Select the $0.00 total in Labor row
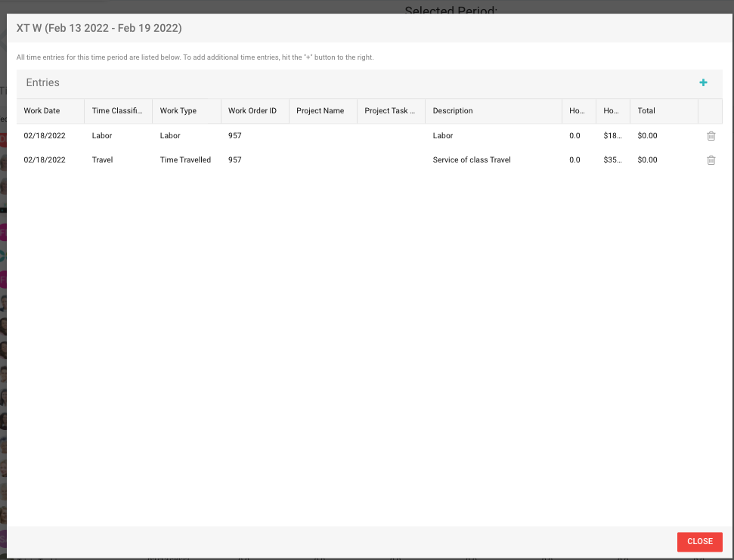 (648, 136)
